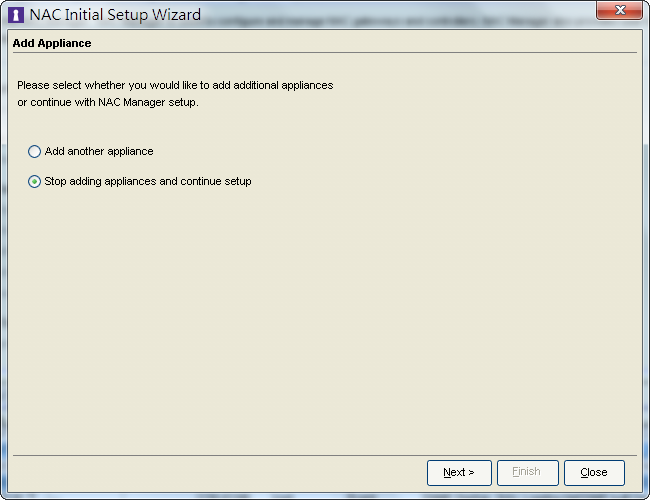The height and width of the screenshot is (500, 650).
Task: Click the 'Add another appliance' label text
Action: click(99, 151)
